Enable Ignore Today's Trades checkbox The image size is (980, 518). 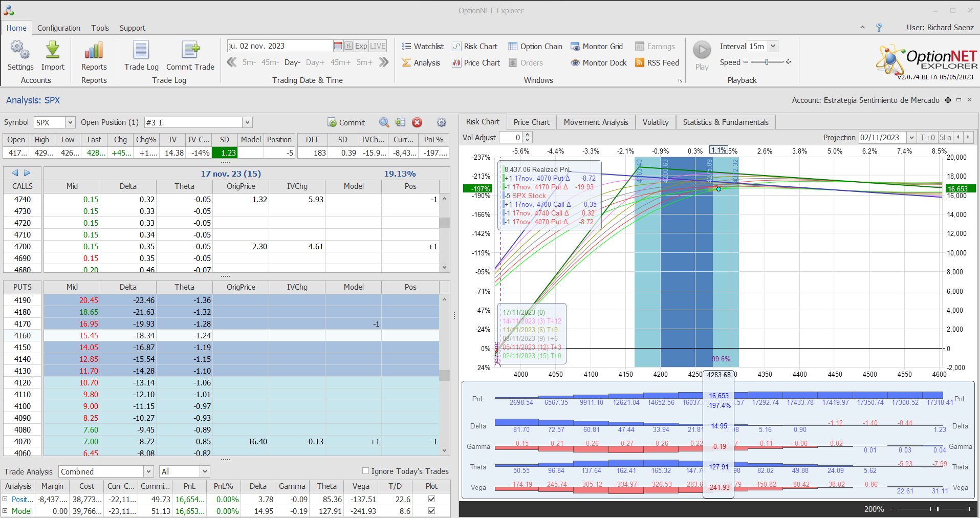(365, 471)
